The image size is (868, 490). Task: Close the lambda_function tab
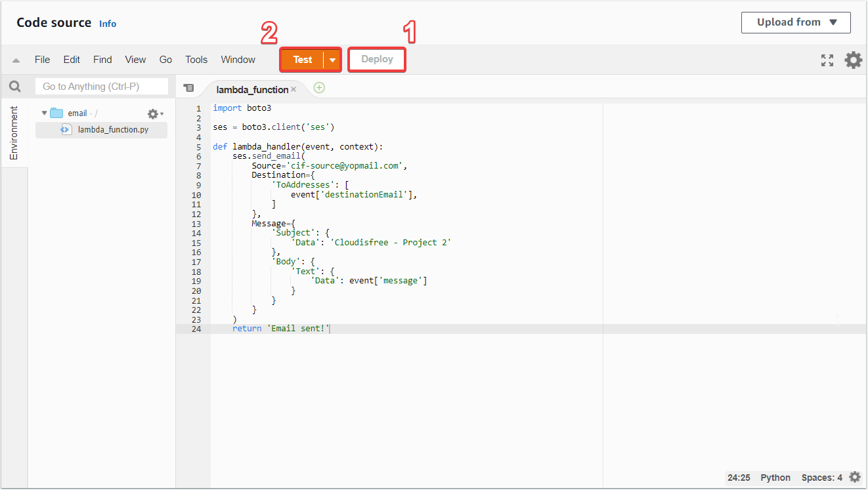click(x=293, y=89)
